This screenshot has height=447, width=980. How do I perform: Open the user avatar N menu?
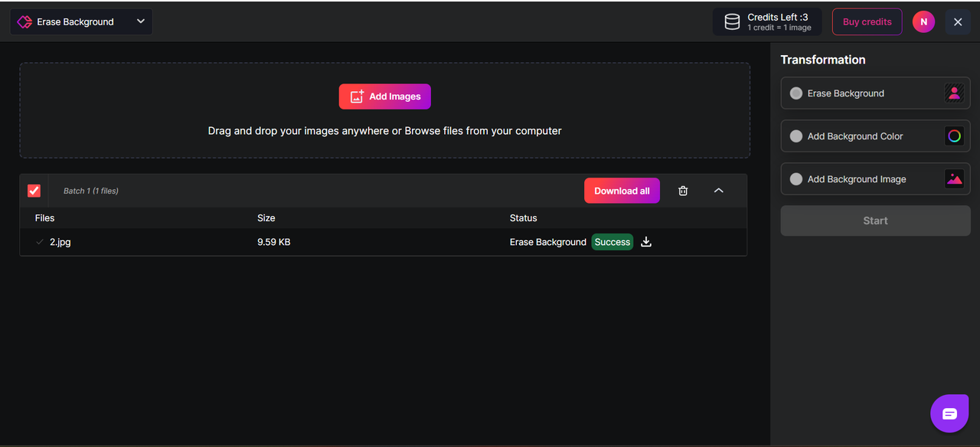tap(923, 21)
